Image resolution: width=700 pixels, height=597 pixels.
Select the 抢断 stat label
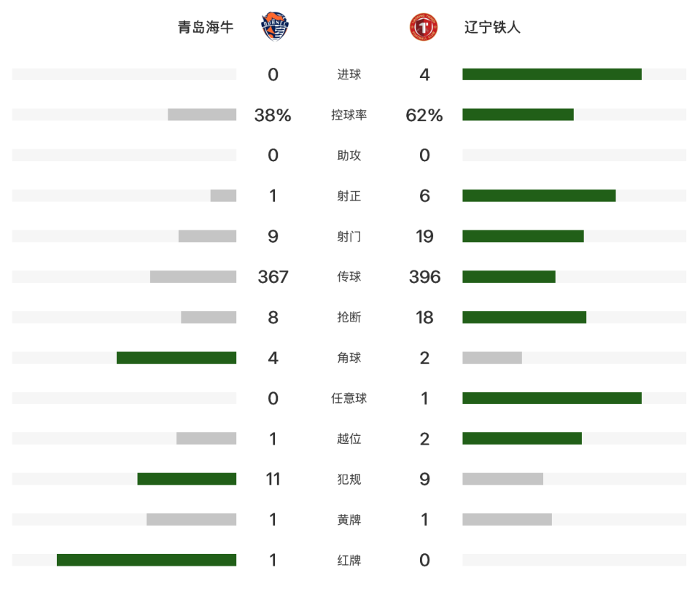coord(349,317)
